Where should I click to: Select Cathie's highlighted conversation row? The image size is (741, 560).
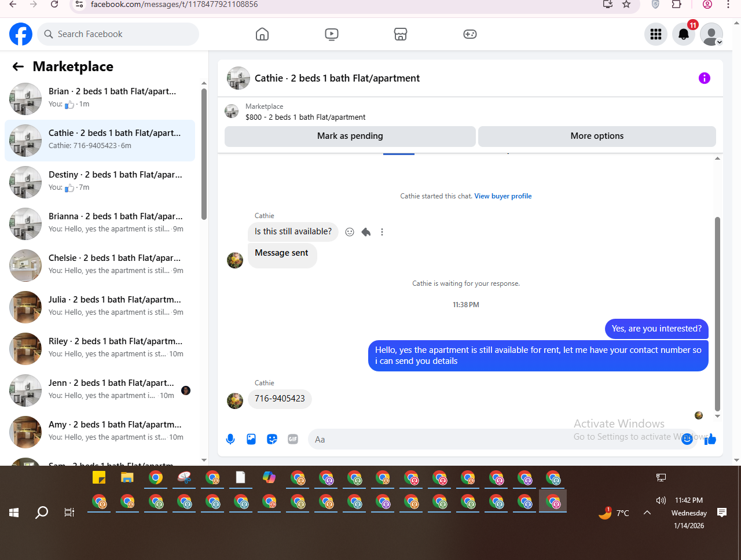pyautogui.click(x=100, y=141)
